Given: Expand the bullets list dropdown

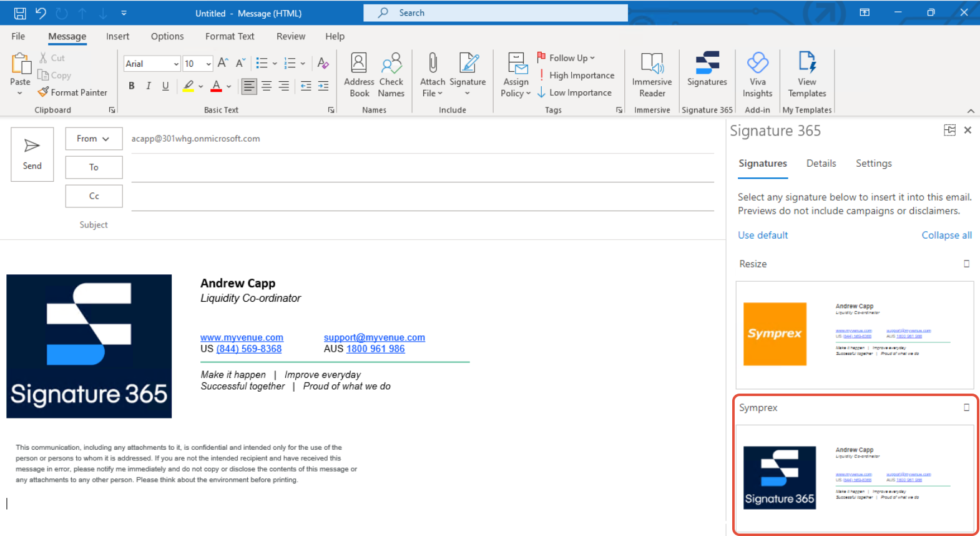Looking at the screenshot, I should click(x=275, y=63).
